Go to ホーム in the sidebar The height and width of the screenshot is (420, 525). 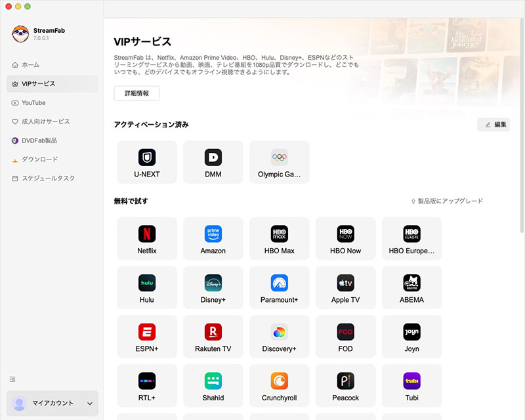click(30, 65)
